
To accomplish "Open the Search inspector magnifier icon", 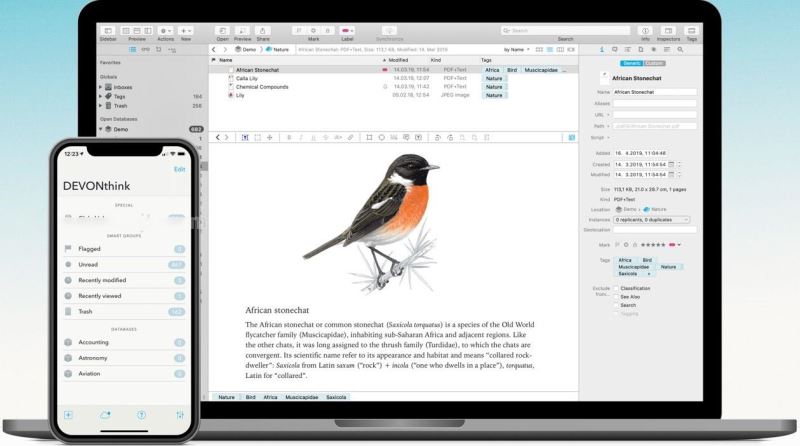I will (680, 49).
